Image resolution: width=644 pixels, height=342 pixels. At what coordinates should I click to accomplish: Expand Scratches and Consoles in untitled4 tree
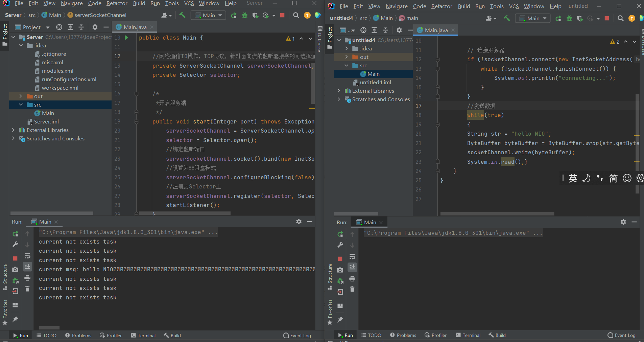coord(339,99)
